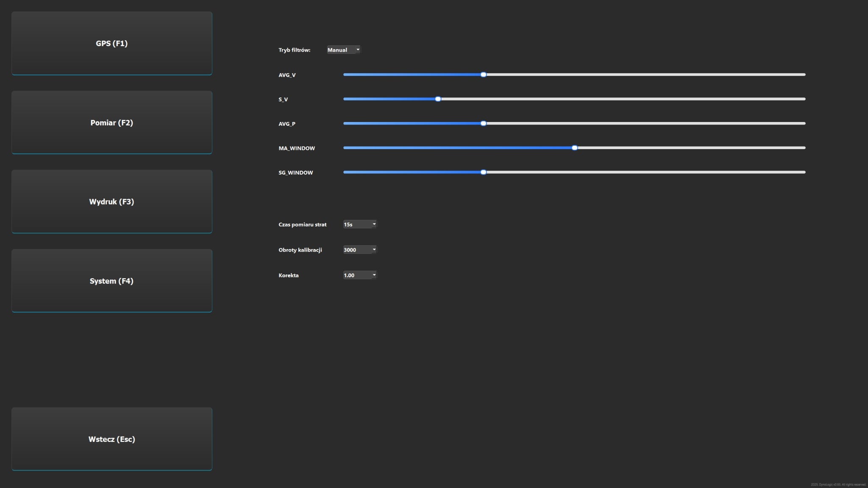This screenshot has width=868, height=488.
Task: Click the AVG_V slider handle
Action: (x=484, y=75)
